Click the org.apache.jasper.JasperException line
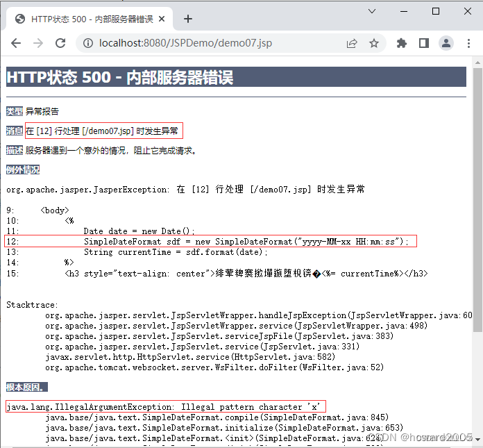Image resolution: width=483 pixels, height=448 pixels. point(185,189)
